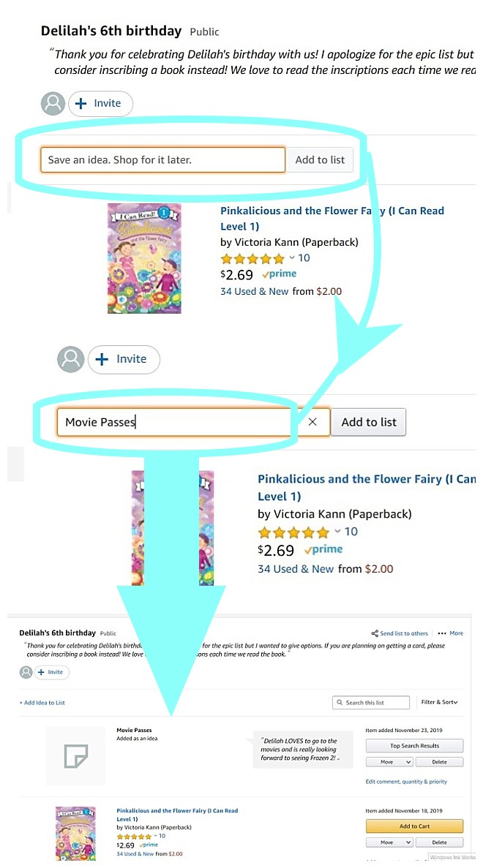Click the 34 Used & New link
Image resolution: width=483 pixels, height=868 pixels.
(254, 291)
